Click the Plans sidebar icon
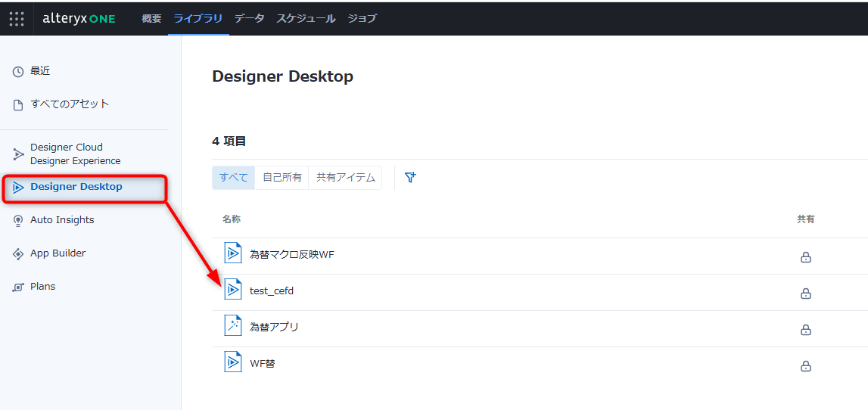 18,287
